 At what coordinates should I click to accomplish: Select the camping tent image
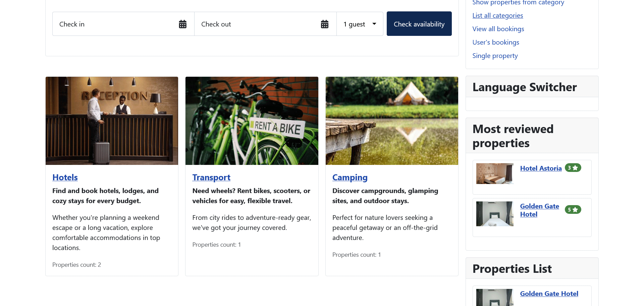click(x=392, y=121)
